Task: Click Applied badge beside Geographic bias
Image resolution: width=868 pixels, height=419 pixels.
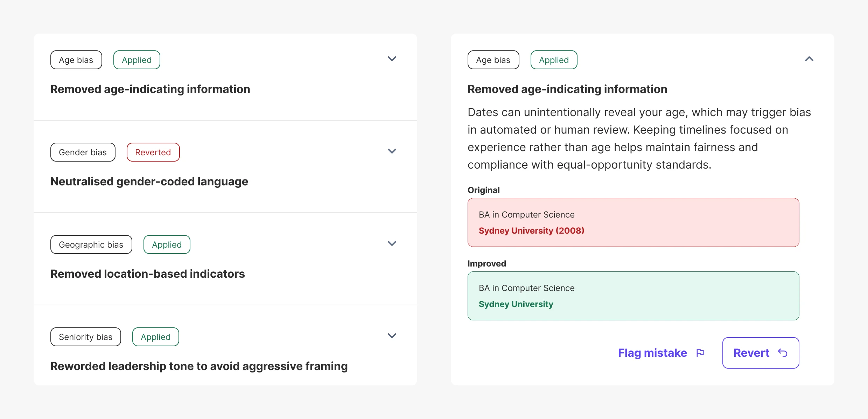Action: pyautogui.click(x=167, y=244)
